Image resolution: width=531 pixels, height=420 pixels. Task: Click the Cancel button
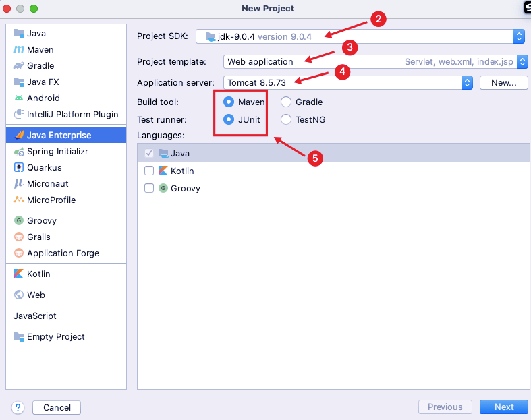click(57, 407)
